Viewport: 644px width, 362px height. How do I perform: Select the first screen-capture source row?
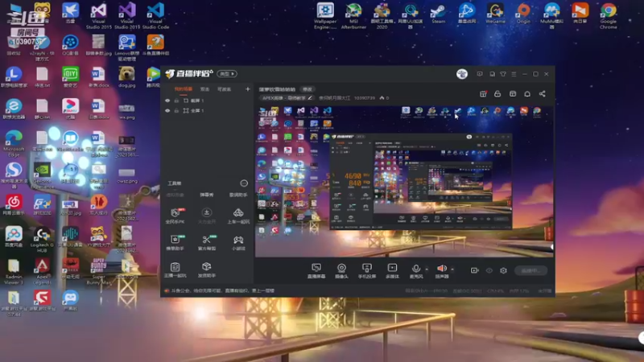207,101
